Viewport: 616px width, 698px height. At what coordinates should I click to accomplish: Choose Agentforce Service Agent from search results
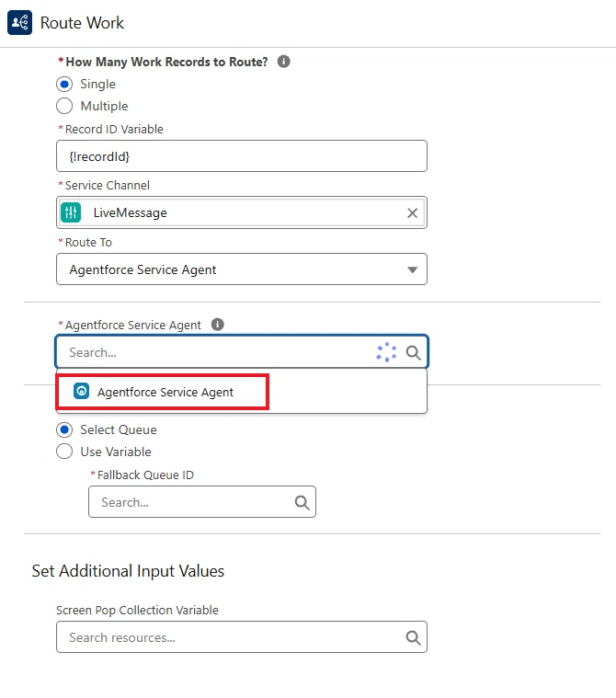pos(242,392)
